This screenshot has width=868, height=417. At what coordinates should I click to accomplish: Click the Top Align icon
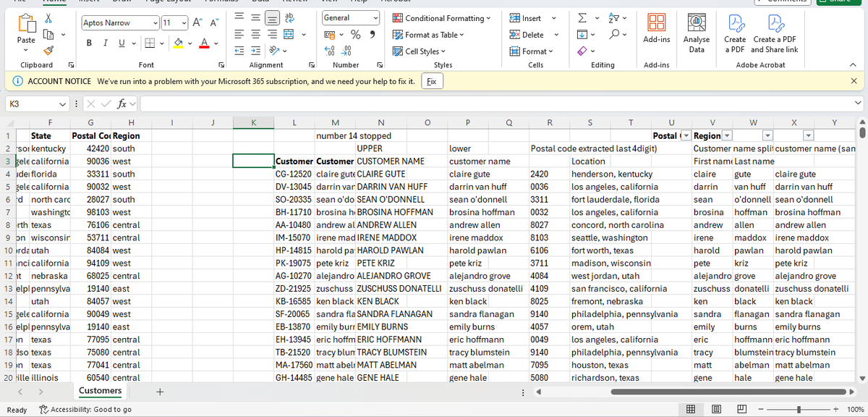tap(240, 18)
